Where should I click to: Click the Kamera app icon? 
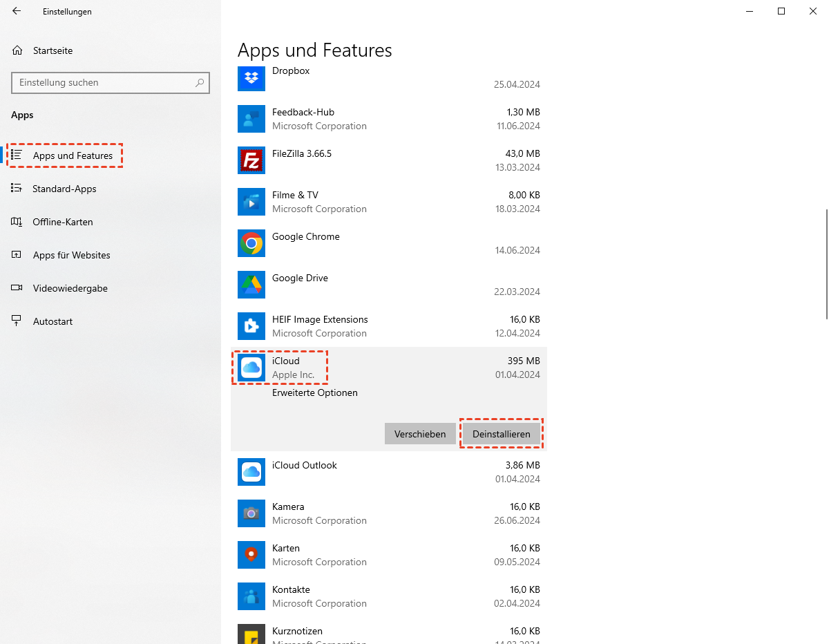251,513
